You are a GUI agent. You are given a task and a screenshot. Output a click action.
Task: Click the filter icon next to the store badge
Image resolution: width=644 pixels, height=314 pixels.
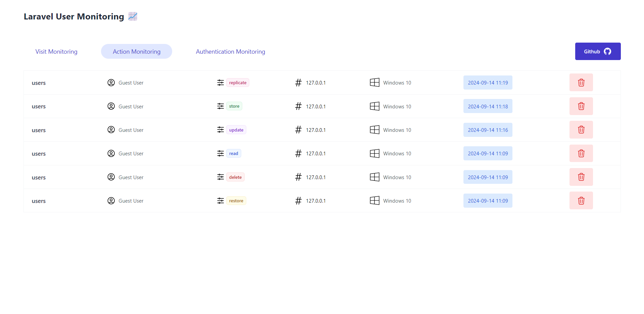[x=220, y=106]
